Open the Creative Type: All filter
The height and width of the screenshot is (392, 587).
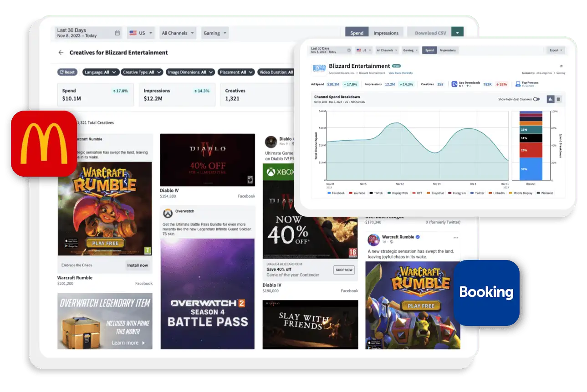coord(141,72)
